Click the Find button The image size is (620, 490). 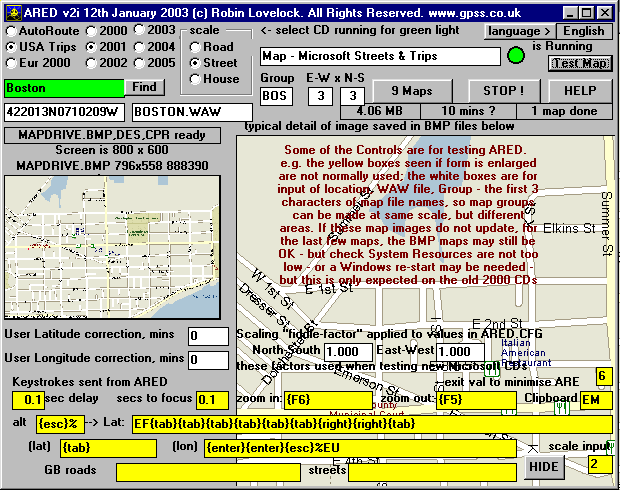click(145, 88)
